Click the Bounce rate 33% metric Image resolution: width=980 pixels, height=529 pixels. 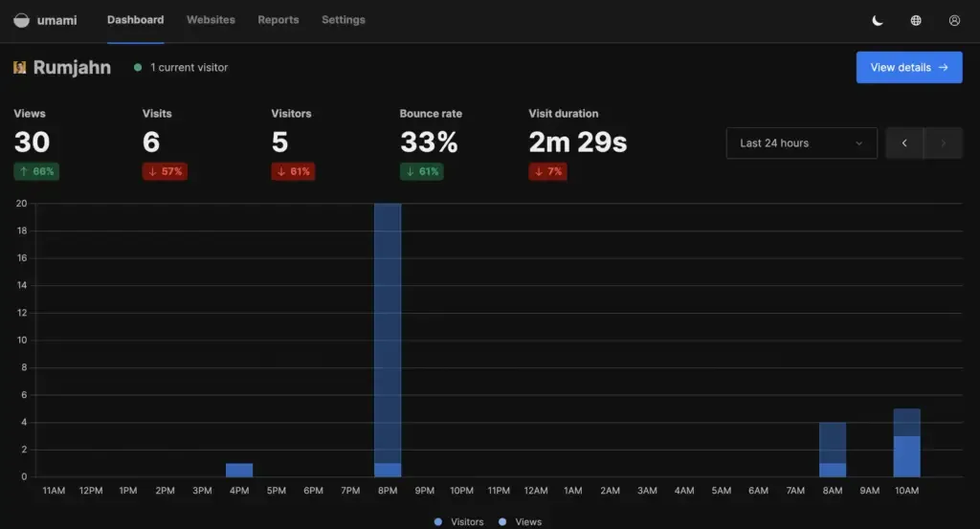(x=429, y=143)
